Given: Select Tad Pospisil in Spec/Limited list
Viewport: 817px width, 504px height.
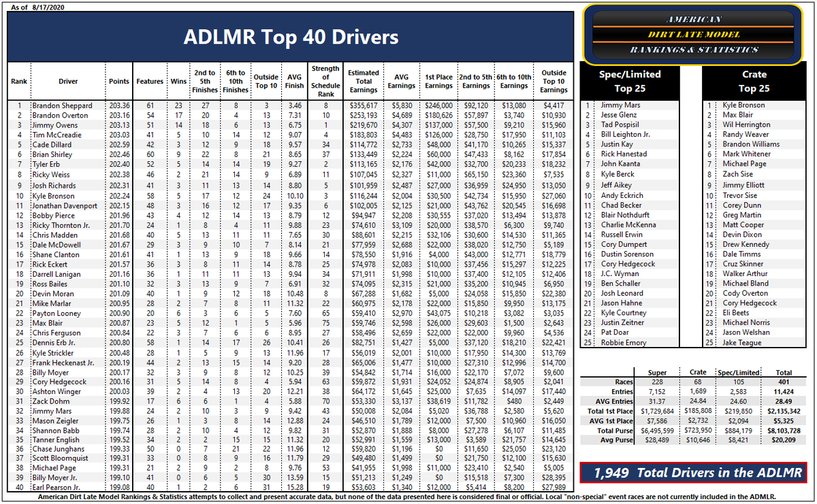Looking at the screenshot, I should [620, 125].
